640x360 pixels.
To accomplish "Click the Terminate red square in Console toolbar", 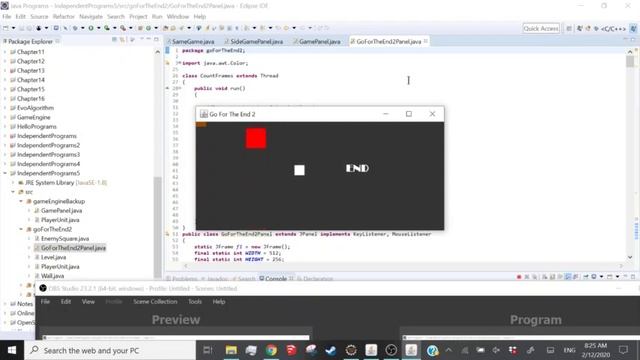I will (x=519, y=277).
